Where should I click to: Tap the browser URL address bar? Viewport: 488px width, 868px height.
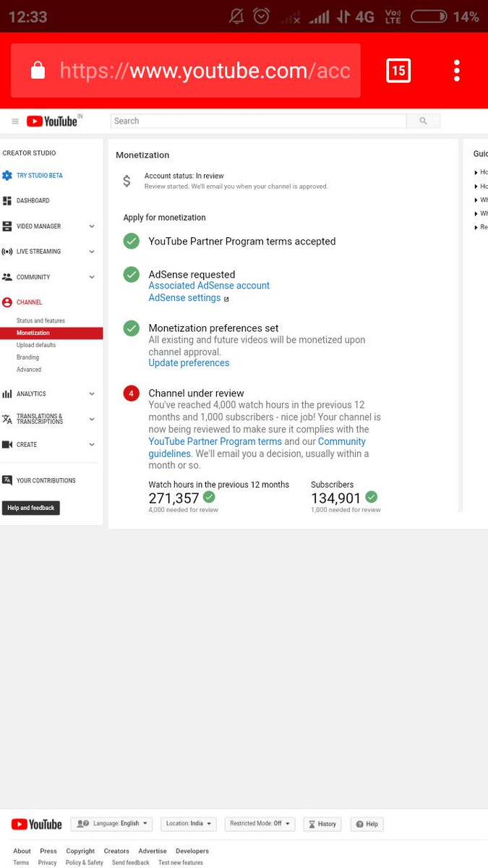(186, 70)
